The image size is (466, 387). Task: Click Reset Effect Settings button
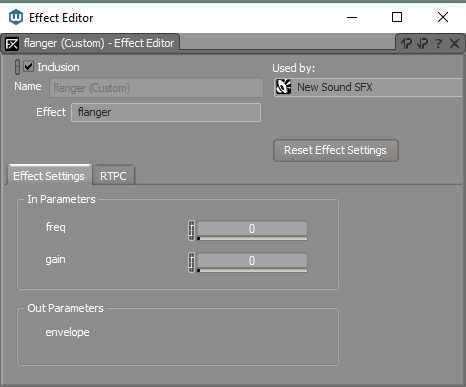pos(336,150)
